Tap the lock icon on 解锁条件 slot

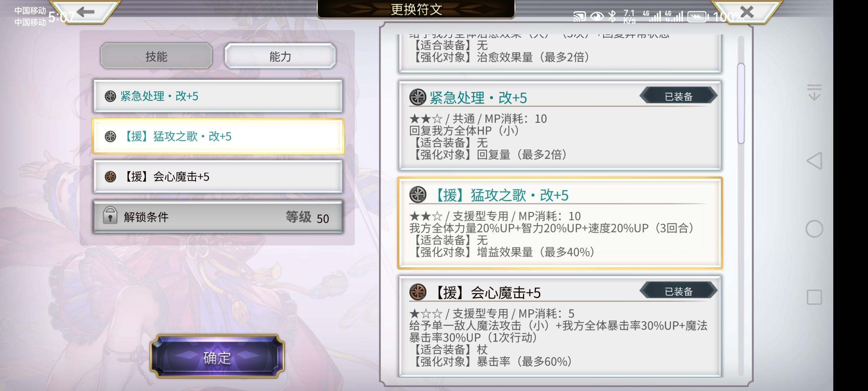pos(110,215)
